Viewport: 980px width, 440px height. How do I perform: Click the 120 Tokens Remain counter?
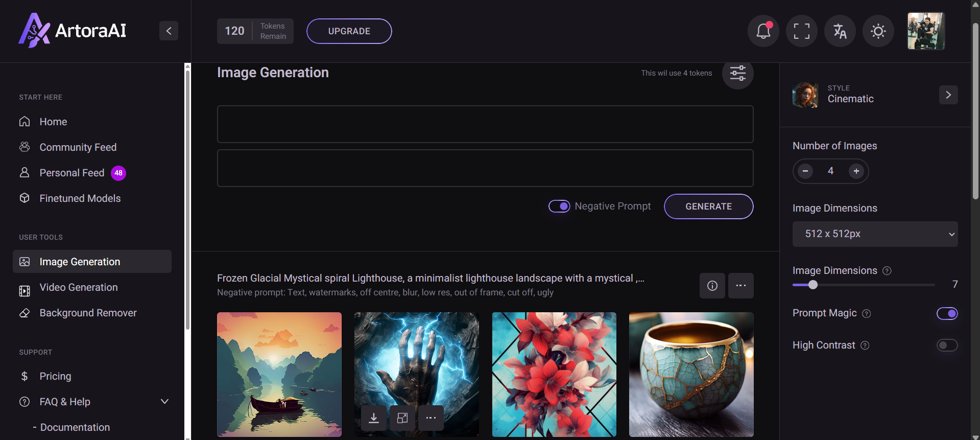[x=255, y=31]
